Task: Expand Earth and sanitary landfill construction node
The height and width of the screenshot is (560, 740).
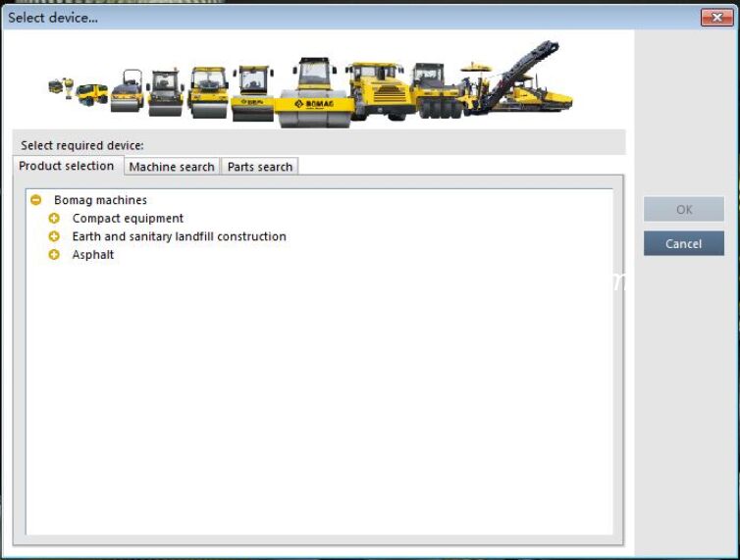Action: tap(54, 236)
